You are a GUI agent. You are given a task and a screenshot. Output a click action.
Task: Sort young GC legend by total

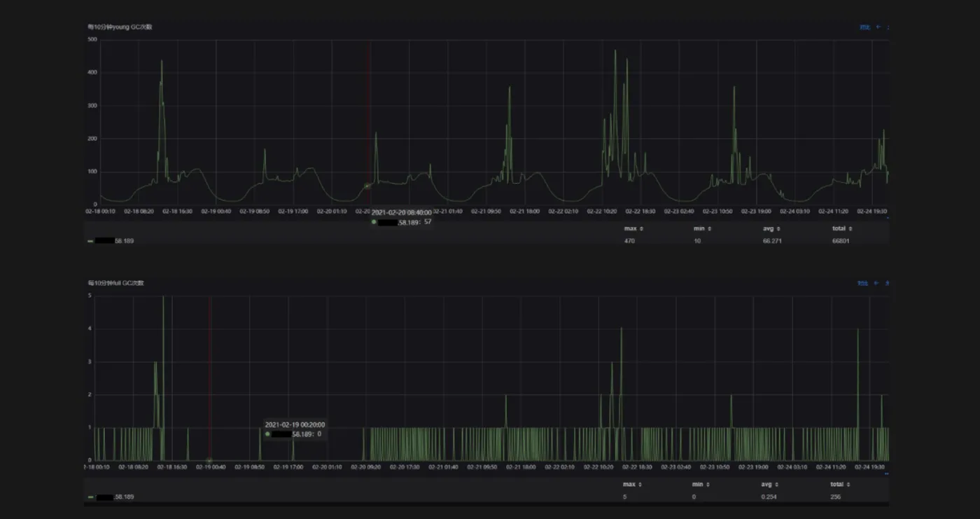pos(842,228)
